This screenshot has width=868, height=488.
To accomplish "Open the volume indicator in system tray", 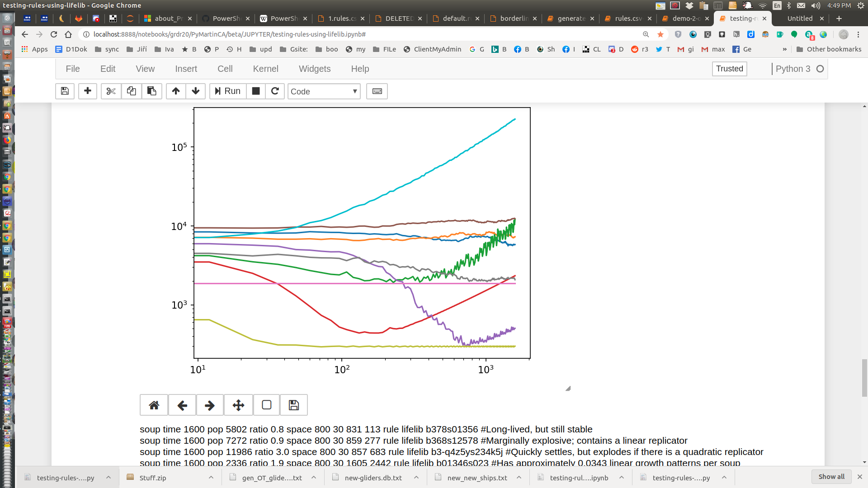I will [815, 5].
